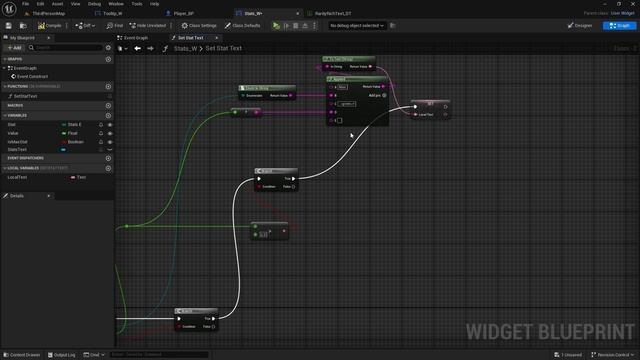This screenshot has width=640, height=360.
Task: Add new graph with plus icon
Action: [x=108, y=59]
